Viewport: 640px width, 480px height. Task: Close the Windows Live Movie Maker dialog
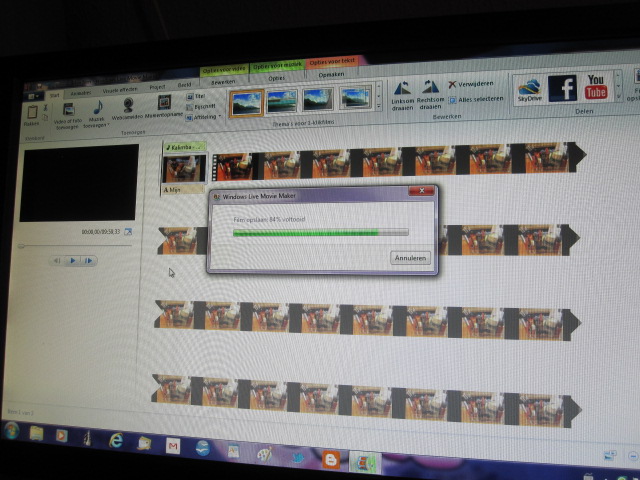(x=422, y=191)
